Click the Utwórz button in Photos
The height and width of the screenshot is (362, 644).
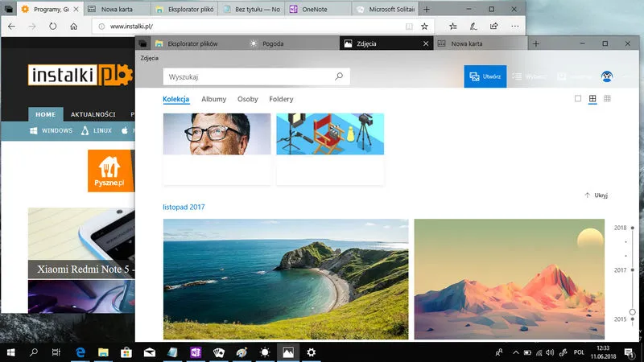(x=485, y=76)
